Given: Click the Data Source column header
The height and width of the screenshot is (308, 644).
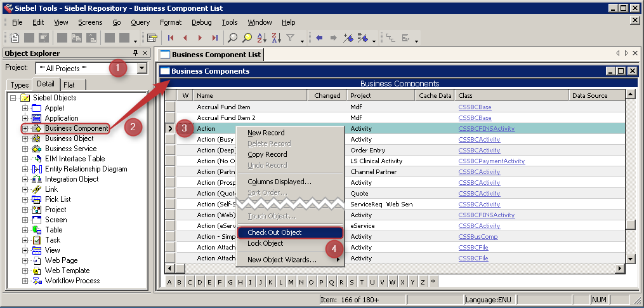Looking at the screenshot, I should click(x=597, y=95).
